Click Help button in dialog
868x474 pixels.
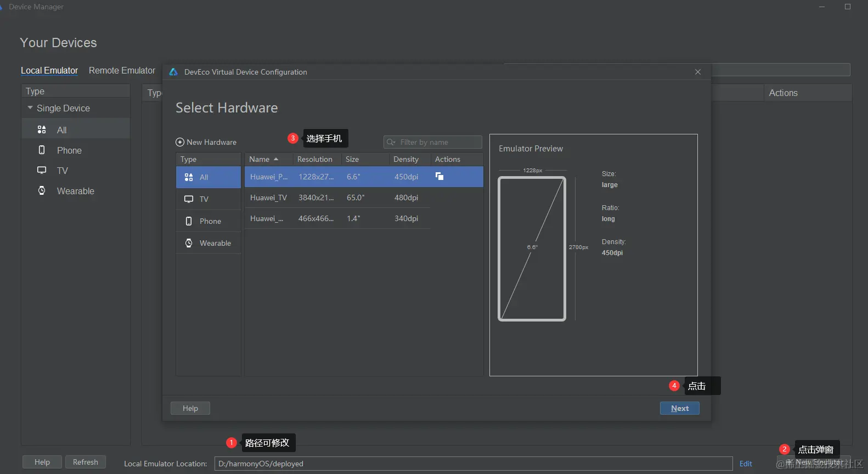pos(190,408)
